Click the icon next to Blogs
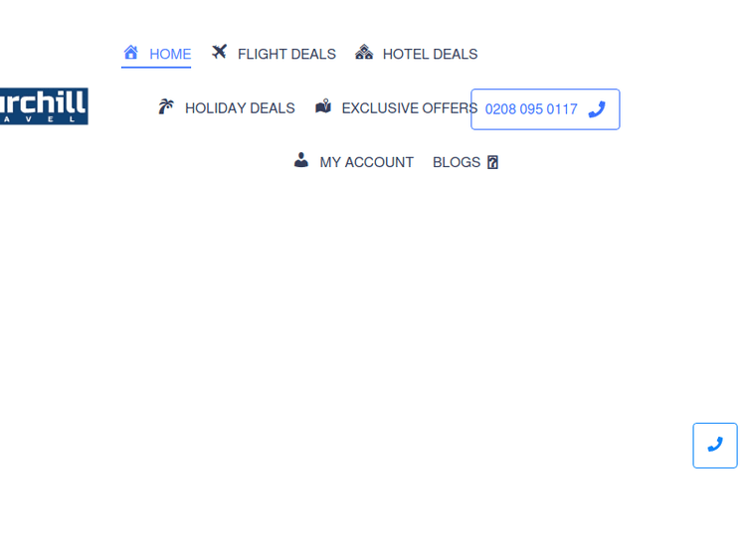The height and width of the screenshot is (560, 746). [x=493, y=162]
